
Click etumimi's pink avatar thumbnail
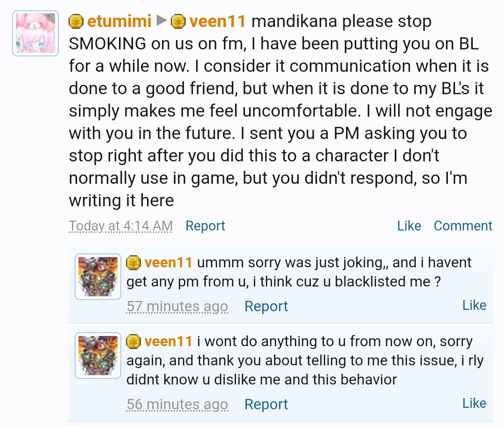35,33
